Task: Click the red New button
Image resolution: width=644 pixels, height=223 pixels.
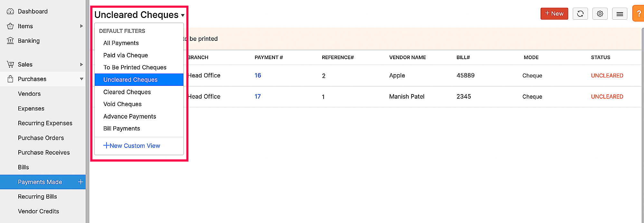Action: (x=554, y=13)
